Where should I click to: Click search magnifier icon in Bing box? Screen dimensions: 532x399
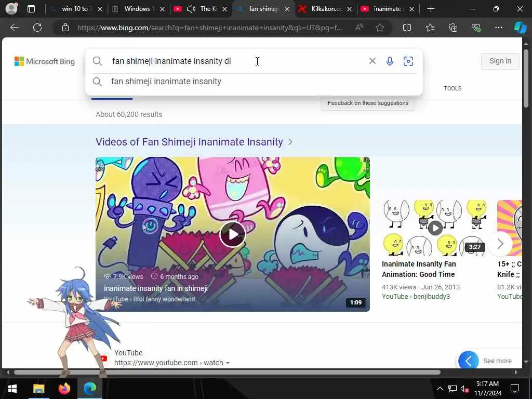97,61
